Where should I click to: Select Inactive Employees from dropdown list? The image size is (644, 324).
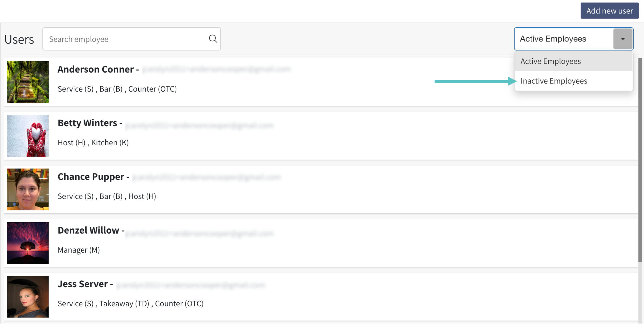click(554, 81)
